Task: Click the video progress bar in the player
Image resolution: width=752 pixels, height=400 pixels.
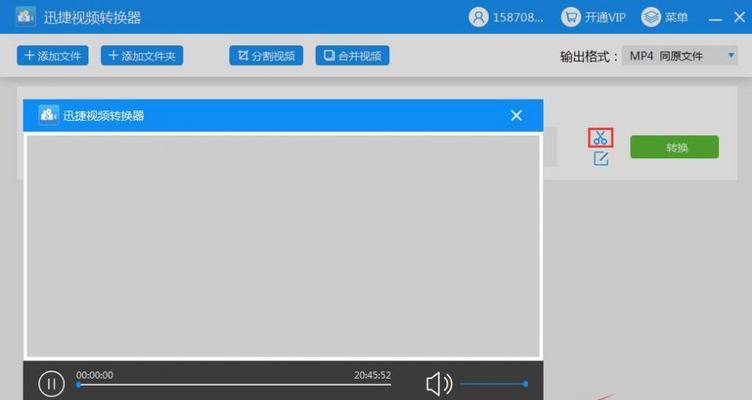Action: point(234,384)
